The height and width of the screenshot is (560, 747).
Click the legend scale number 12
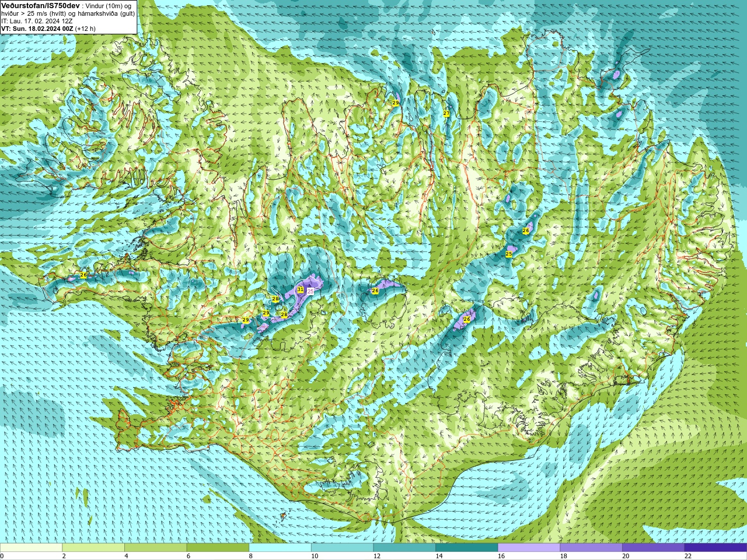[x=377, y=556]
